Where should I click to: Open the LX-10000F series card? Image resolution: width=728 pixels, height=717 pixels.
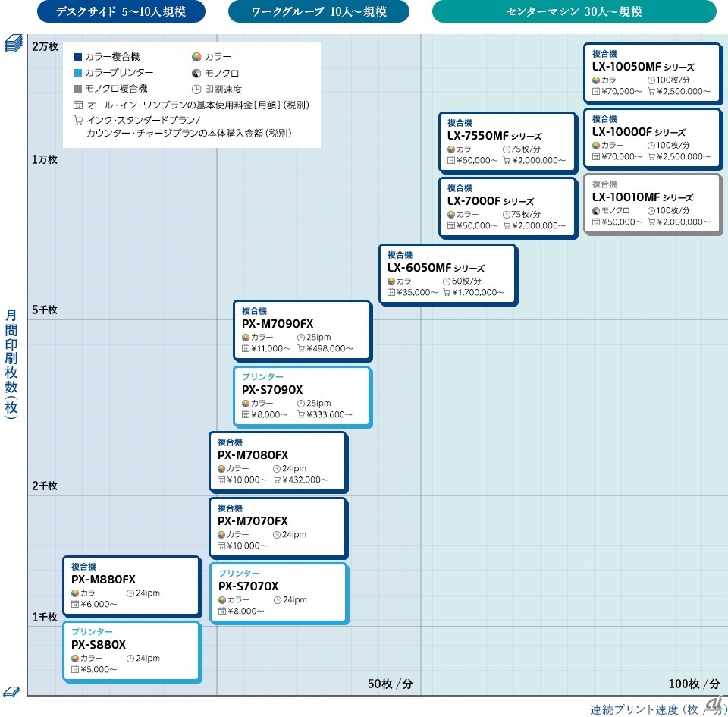[653, 138]
